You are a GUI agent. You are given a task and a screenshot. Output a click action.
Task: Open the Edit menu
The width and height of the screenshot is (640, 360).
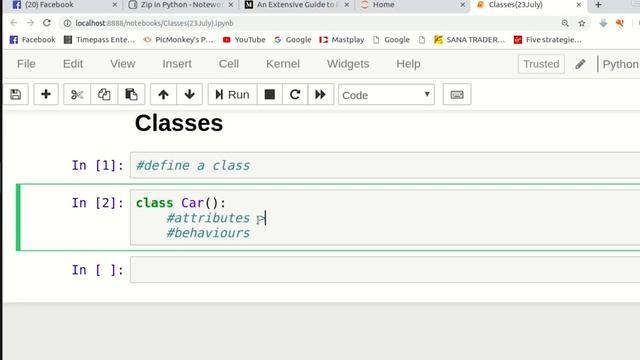pyautogui.click(x=73, y=64)
